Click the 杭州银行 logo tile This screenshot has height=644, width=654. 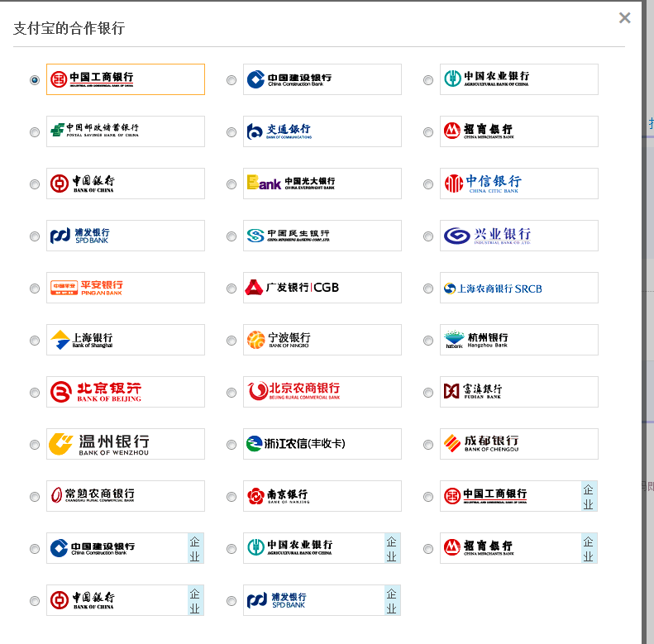click(x=519, y=340)
